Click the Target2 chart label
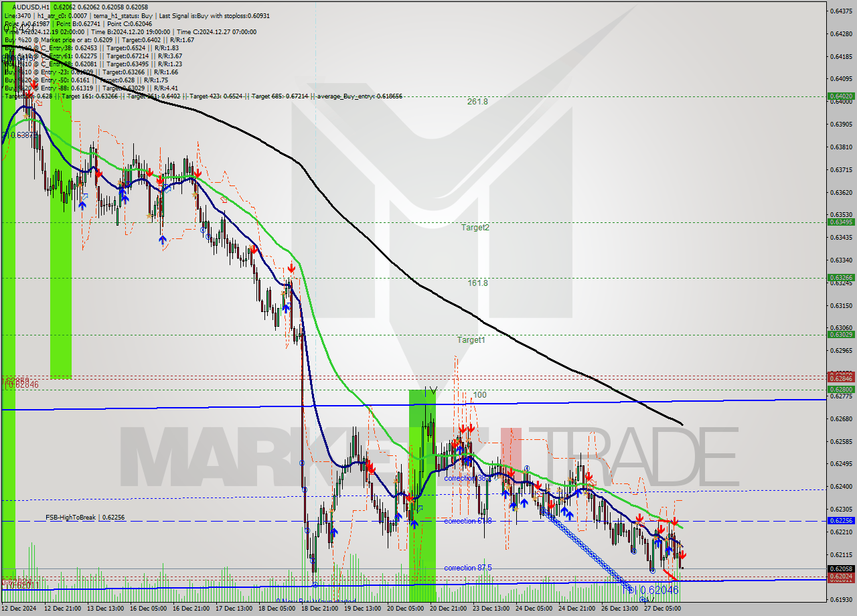Screen dimensions: 857x616 tap(475, 228)
